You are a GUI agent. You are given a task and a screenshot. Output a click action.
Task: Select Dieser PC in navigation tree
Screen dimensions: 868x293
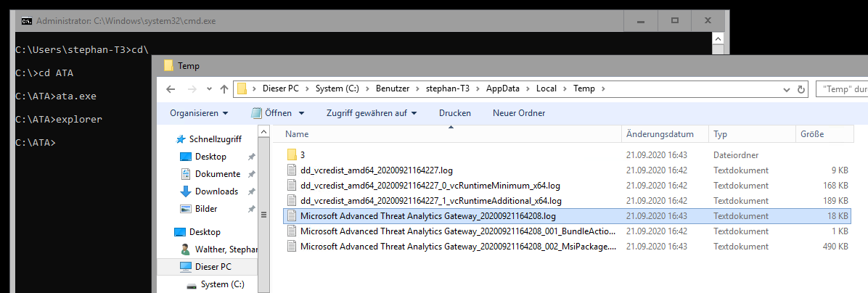pos(213,266)
